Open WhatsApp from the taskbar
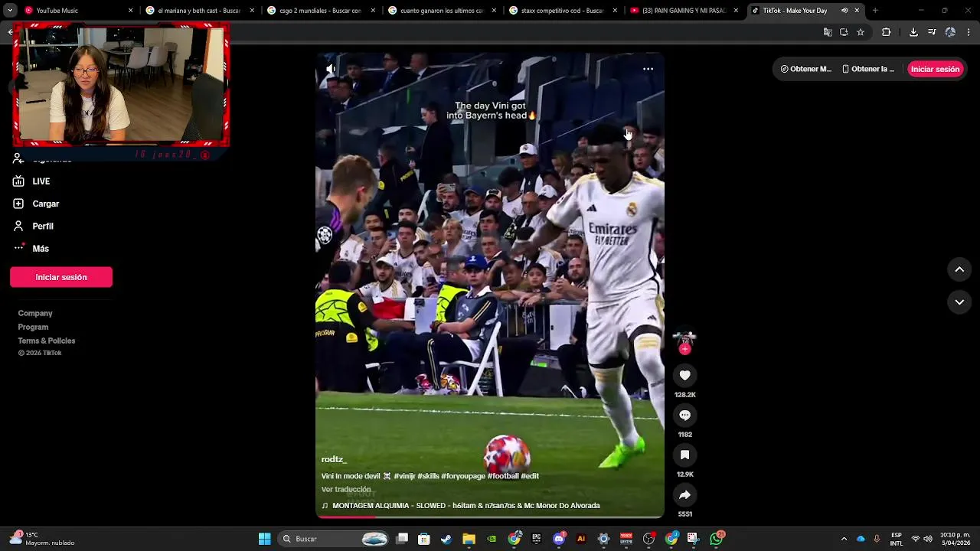The width and height of the screenshot is (980, 551). coord(717,539)
